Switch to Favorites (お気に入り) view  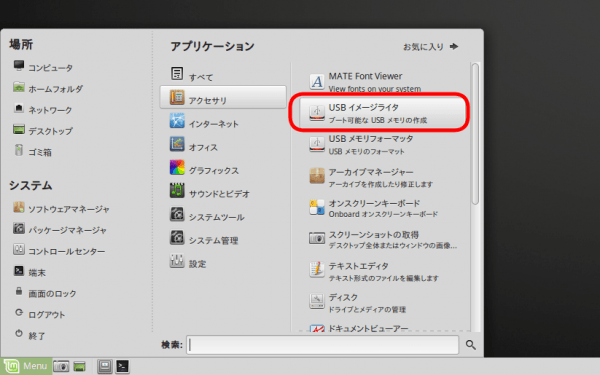[x=430, y=47]
